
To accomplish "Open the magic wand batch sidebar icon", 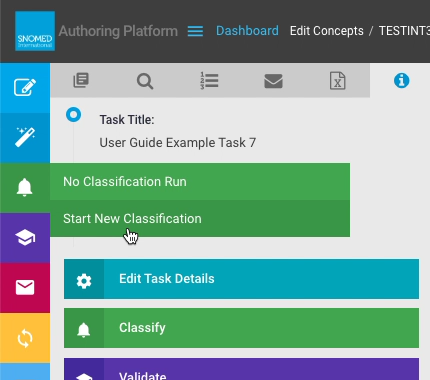I will coord(25,138).
